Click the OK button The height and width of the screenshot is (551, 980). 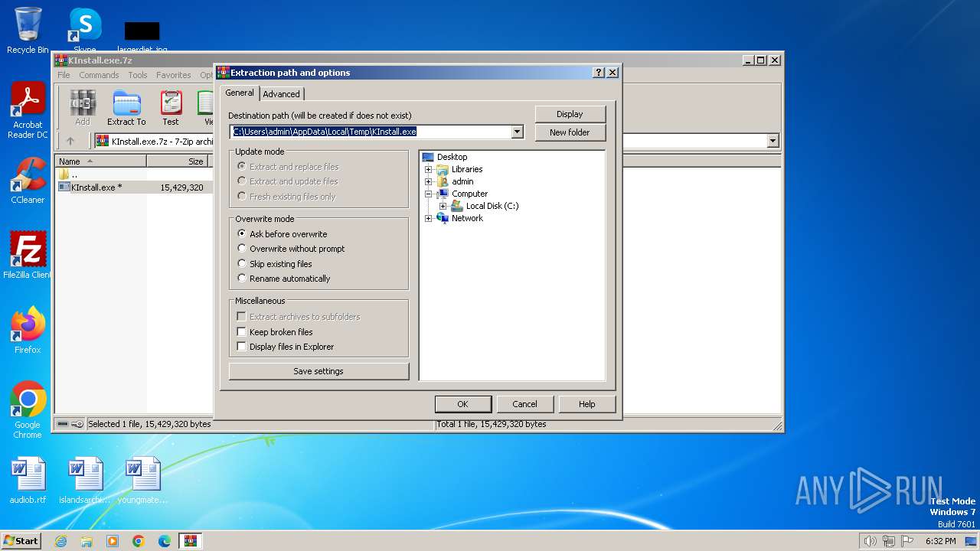[x=462, y=404]
